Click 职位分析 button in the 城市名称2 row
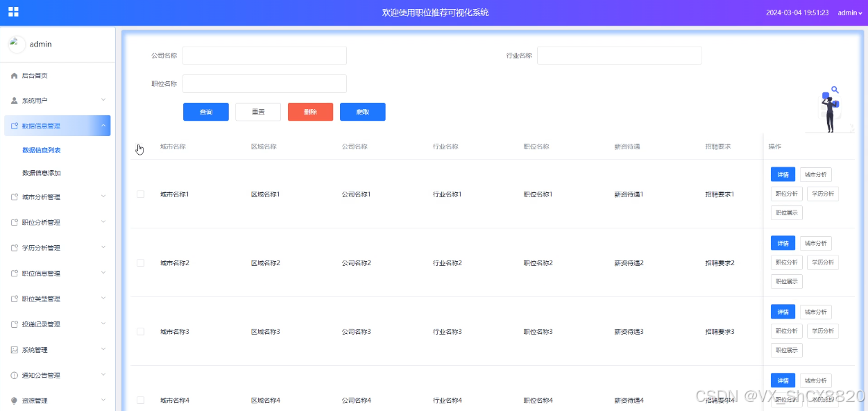Screen dimensions: 868x411 (787, 262)
